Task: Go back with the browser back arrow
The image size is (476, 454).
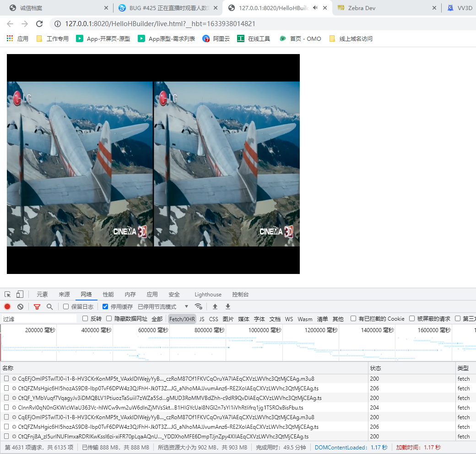Action: (10, 24)
